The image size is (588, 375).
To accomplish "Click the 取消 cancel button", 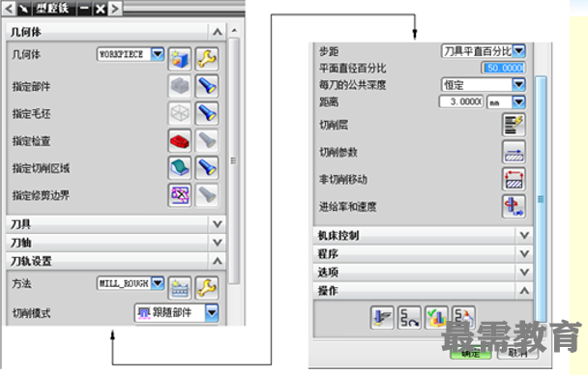I will [x=517, y=353].
